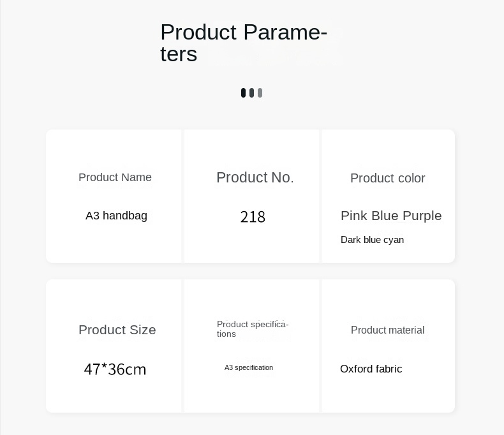The image size is (504, 435).
Task: Select the "Oxford fabric" value text
Action: coord(371,369)
